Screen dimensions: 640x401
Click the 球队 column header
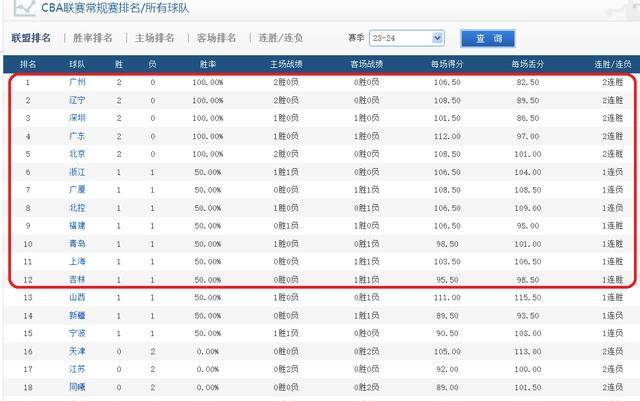[x=77, y=64]
